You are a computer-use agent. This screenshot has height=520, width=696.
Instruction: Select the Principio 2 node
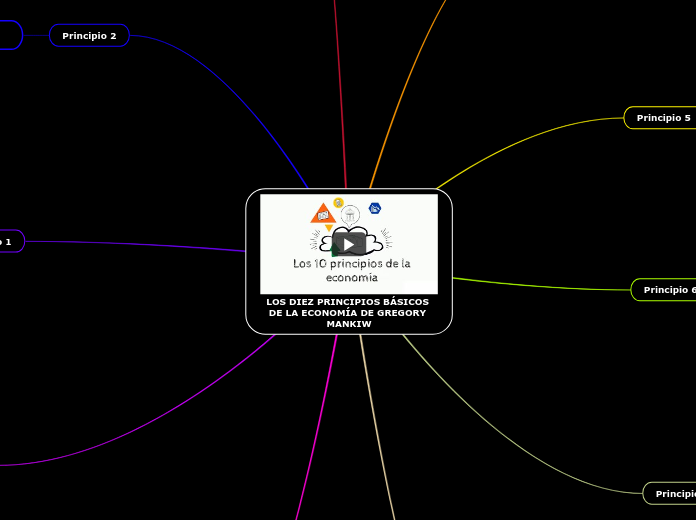coord(89,36)
